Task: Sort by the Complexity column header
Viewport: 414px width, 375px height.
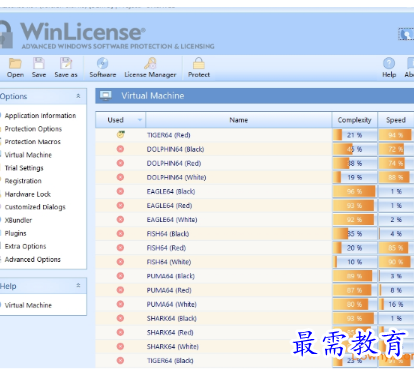Action: pos(354,120)
